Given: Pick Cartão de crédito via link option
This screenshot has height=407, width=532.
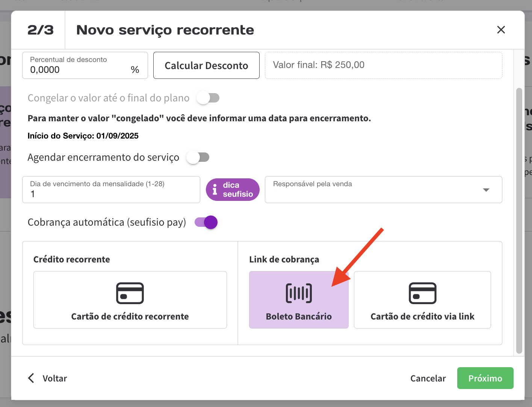Looking at the screenshot, I should click(422, 300).
